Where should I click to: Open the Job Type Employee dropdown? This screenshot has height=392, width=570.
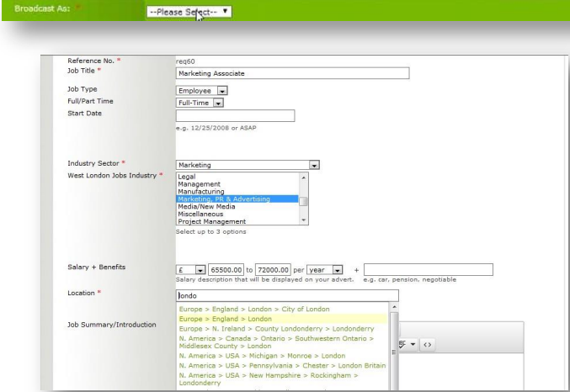tap(202, 91)
